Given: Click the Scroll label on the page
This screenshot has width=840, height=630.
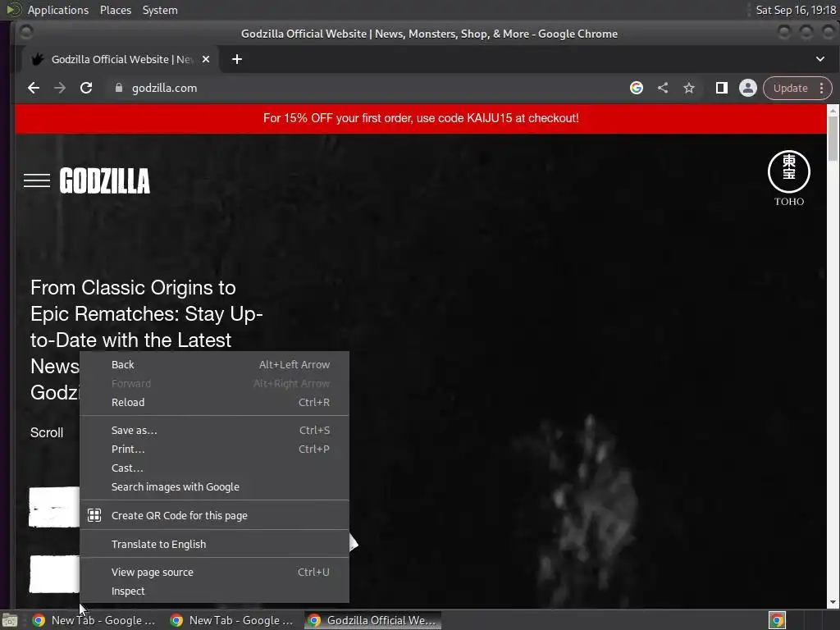Looking at the screenshot, I should pyautogui.click(x=47, y=432).
